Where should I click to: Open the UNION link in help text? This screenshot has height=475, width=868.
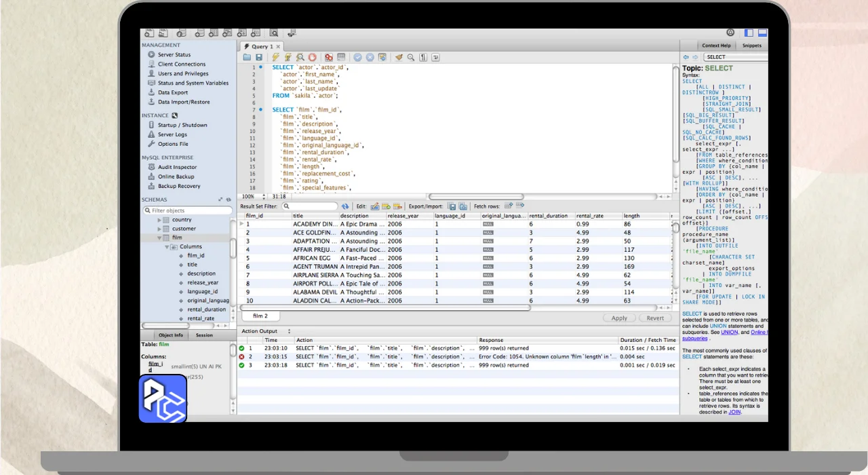(x=729, y=332)
